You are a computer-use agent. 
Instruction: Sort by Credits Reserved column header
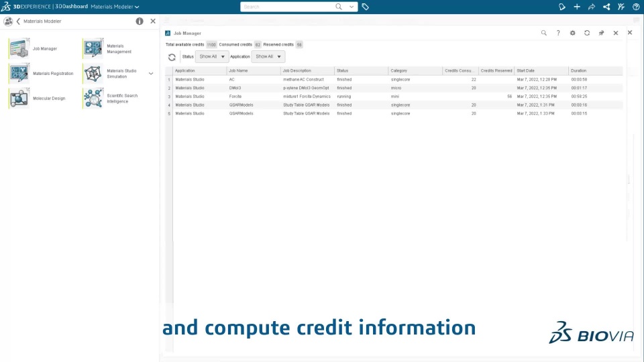click(496, 70)
